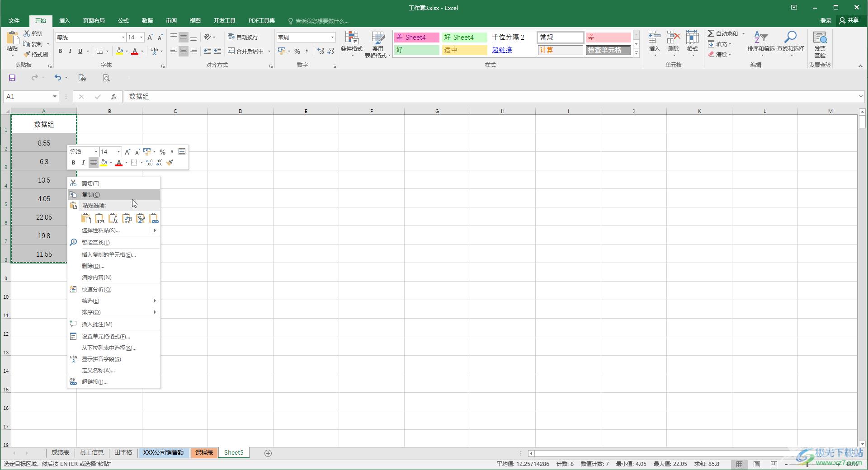Toggle center alignment in the mini toolbar
Screen dimensions: 868x470
93,163
